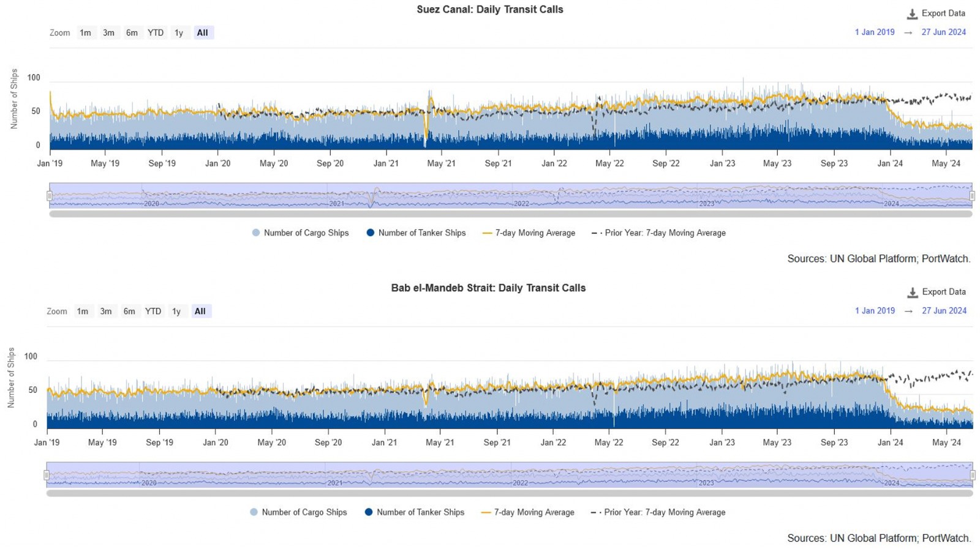The image size is (980, 552).
Task: Set Suez Canal chart zoom to YTD
Action: coord(156,33)
